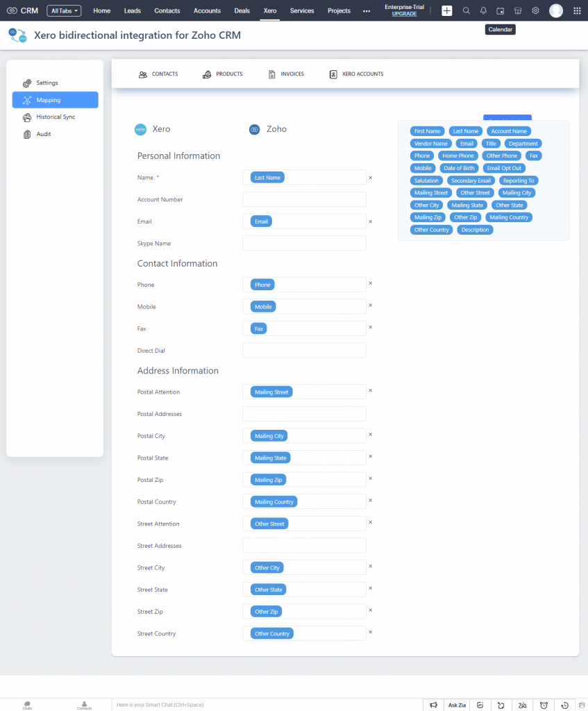This screenshot has width=588, height=711.
Task: Open the recent items history clock icon
Action: click(564, 705)
